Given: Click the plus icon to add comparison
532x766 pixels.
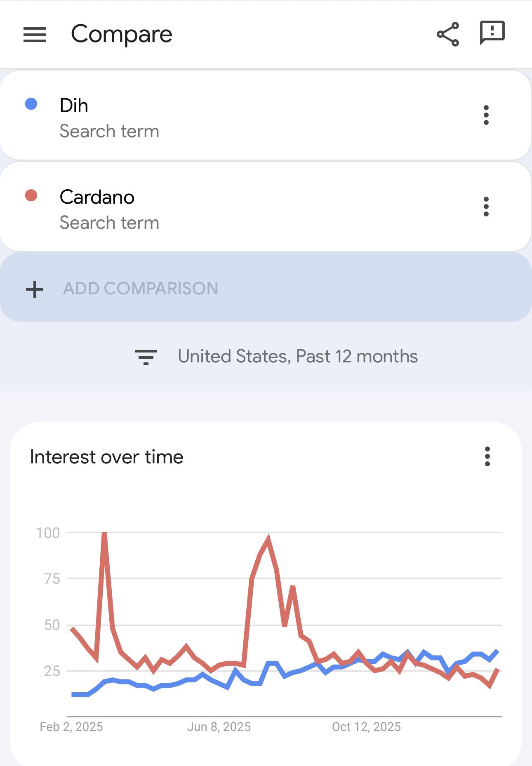Looking at the screenshot, I should (35, 289).
